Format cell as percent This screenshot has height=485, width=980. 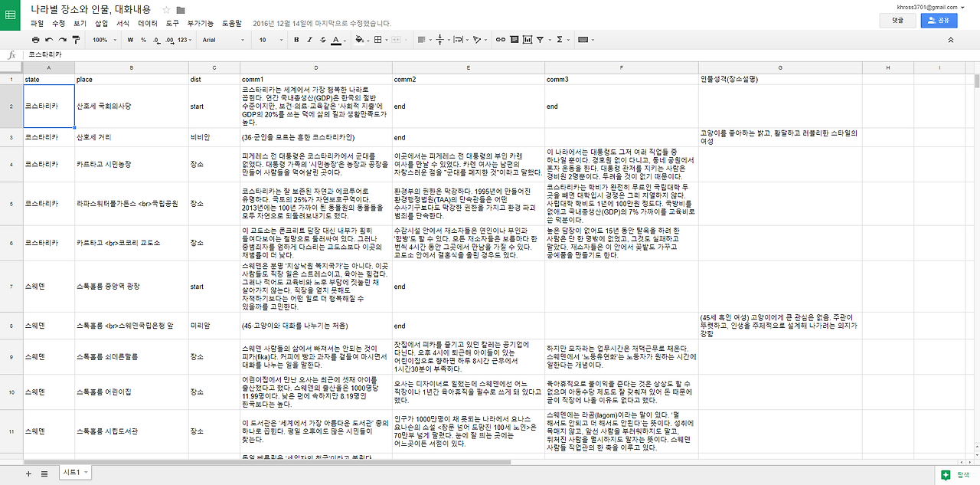coord(142,39)
